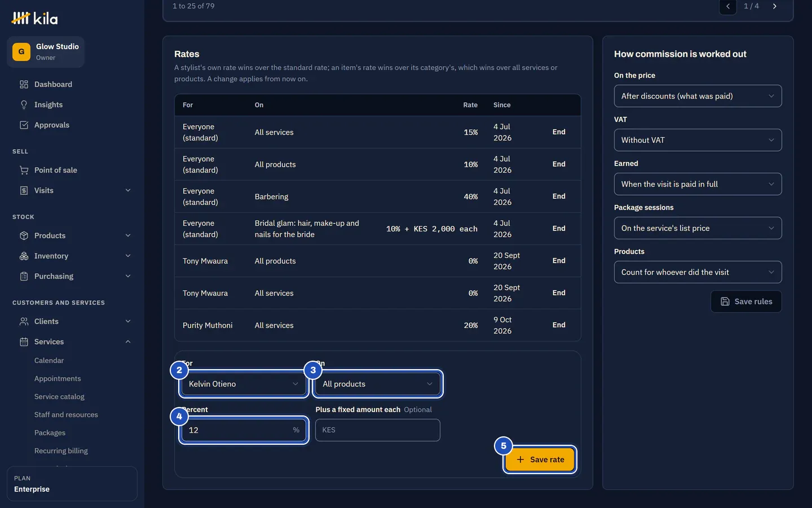Click the fixed amount KES field

378,430
